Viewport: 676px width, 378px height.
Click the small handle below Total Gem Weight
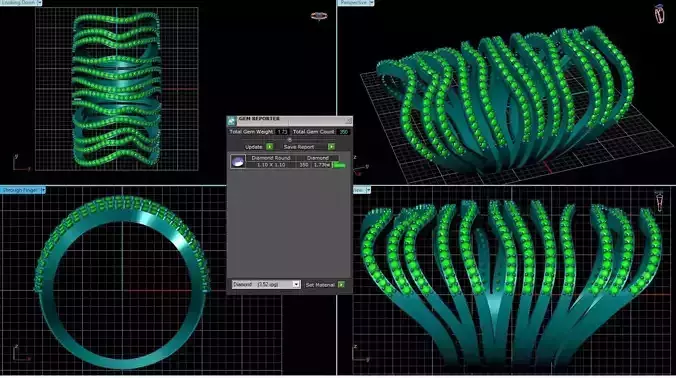pos(289,140)
